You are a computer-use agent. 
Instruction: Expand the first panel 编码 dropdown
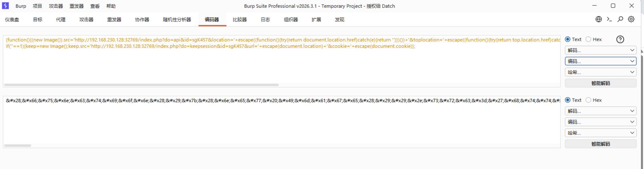(601, 61)
